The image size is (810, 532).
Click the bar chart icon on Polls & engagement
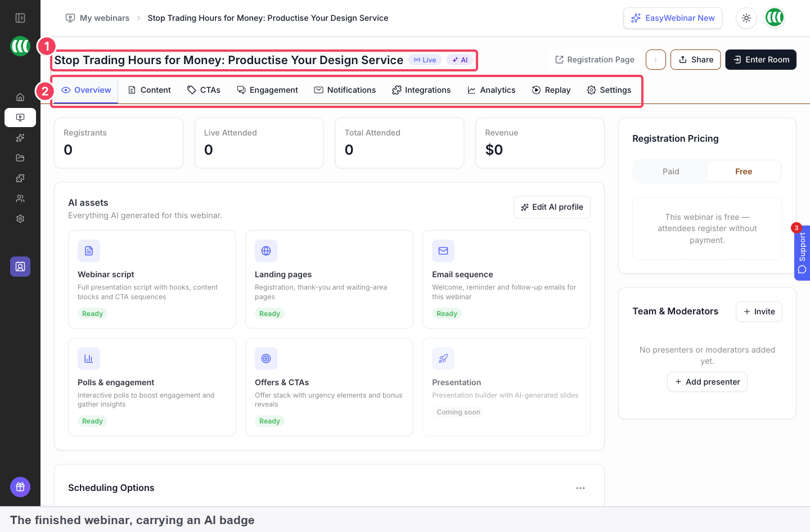(89, 358)
